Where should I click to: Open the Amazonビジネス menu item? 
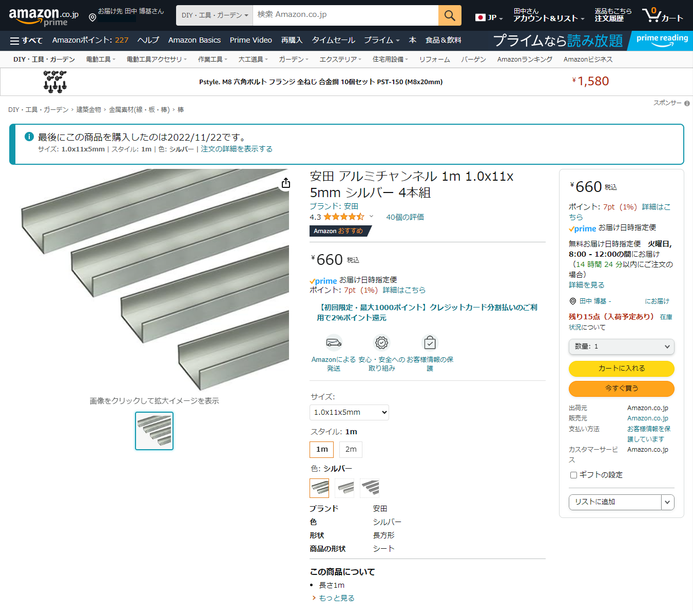(x=588, y=60)
